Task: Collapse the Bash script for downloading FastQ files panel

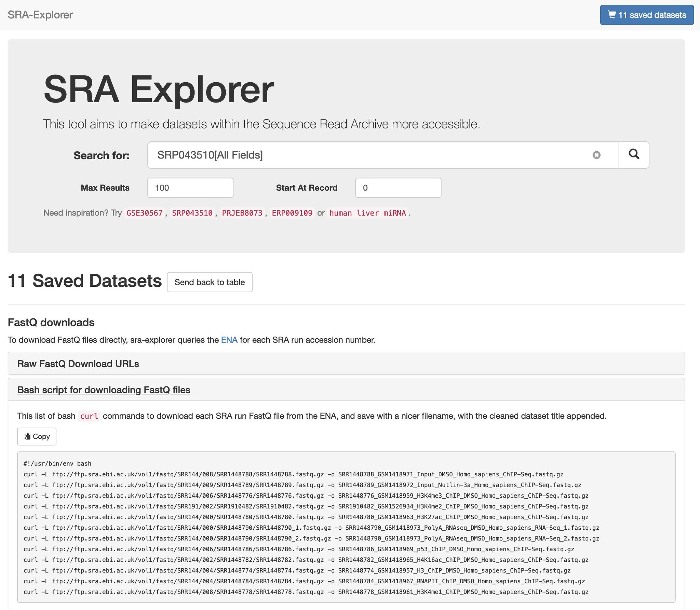Action: tap(104, 390)
